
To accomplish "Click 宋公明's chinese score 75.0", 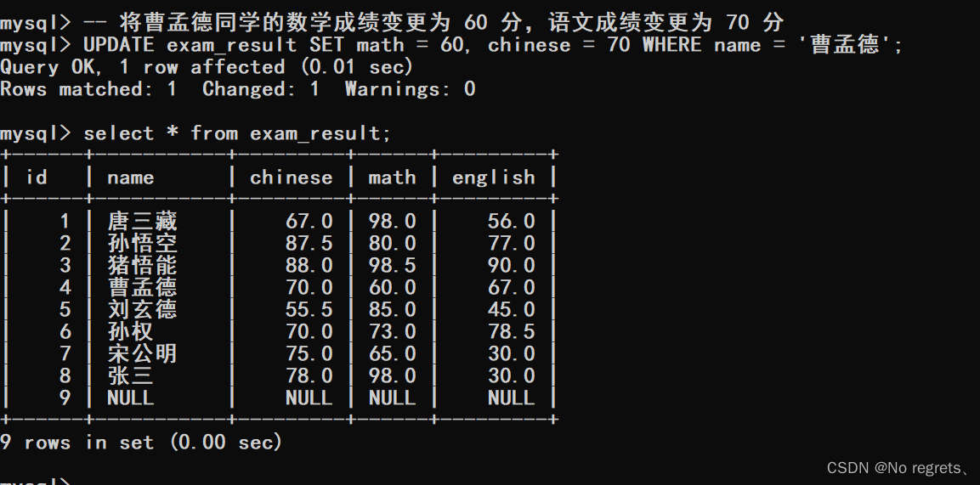I will pyautogui.click(x=309, y=354).
